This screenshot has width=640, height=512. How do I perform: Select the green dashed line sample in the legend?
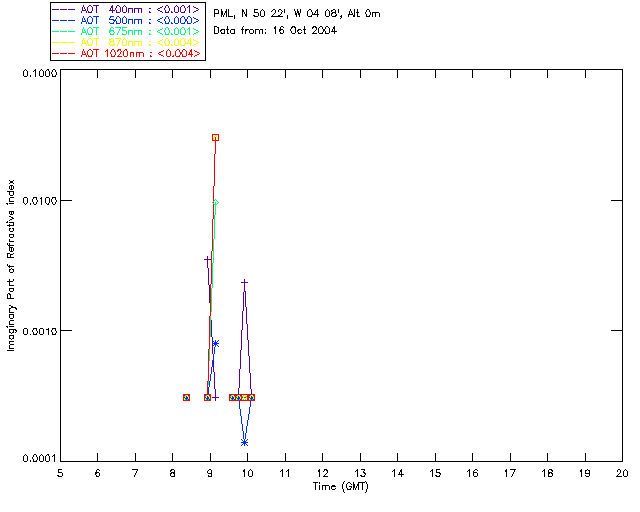coord(64,31)
